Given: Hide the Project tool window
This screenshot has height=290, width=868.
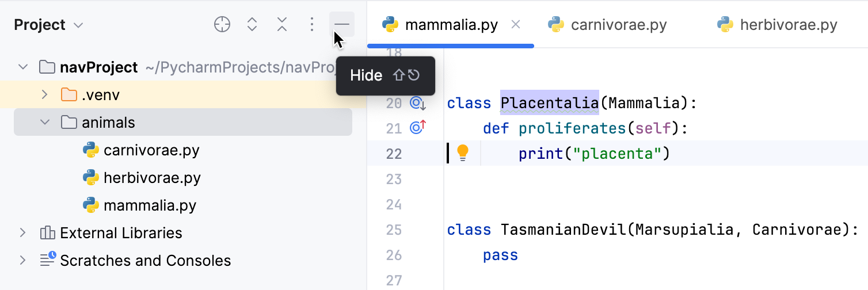Looking at the screenshot, I should coord(342,24).
